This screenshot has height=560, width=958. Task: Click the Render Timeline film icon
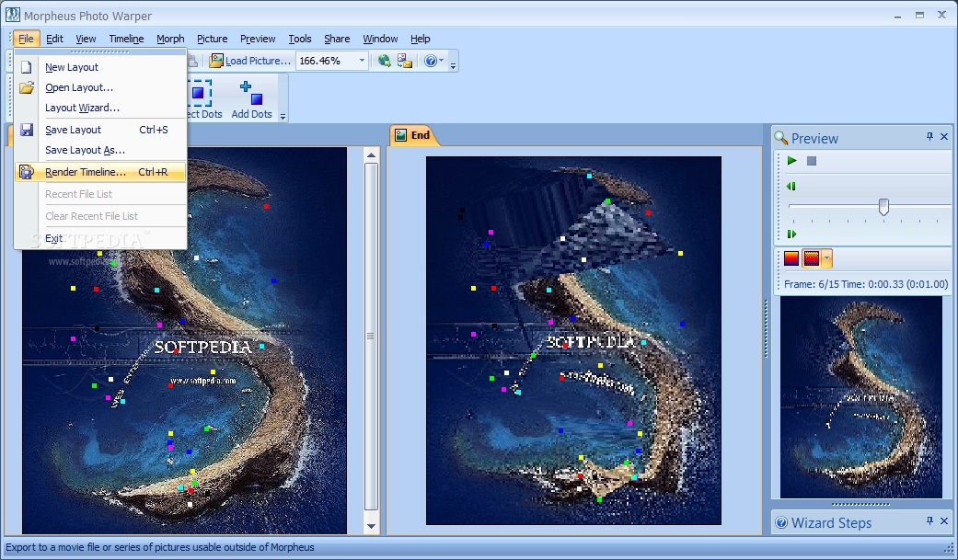(27, 172)
